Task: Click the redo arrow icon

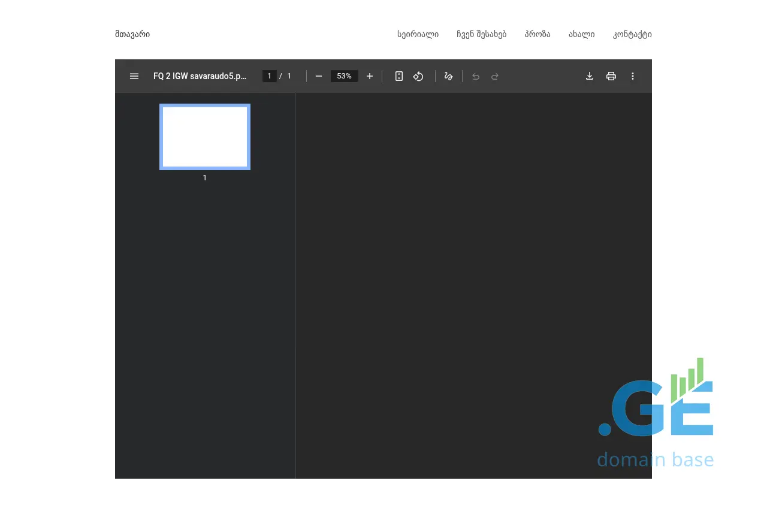Action: click(495, 76)
